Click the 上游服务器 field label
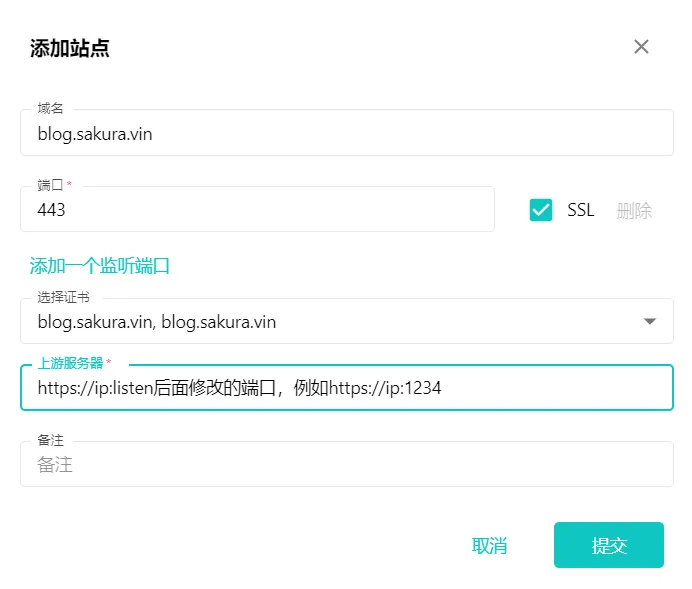This screenshot has height=589, width=692. (x=71, y=363)
